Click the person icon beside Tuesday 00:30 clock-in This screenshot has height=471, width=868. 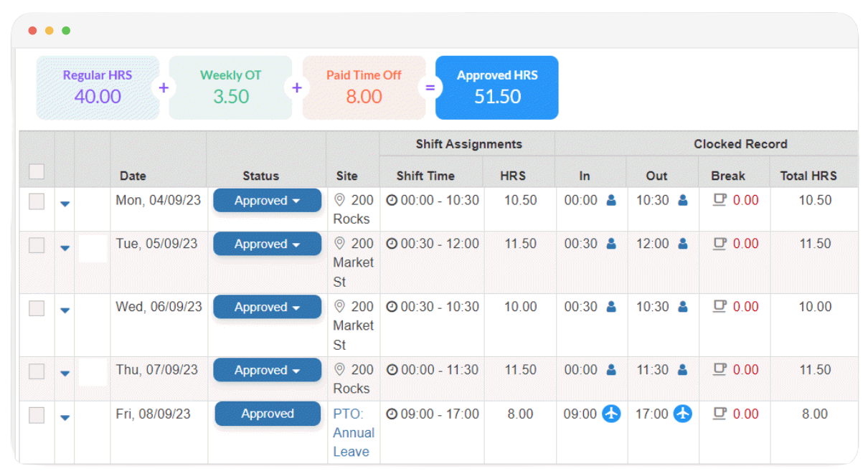(x=611, y=244)
